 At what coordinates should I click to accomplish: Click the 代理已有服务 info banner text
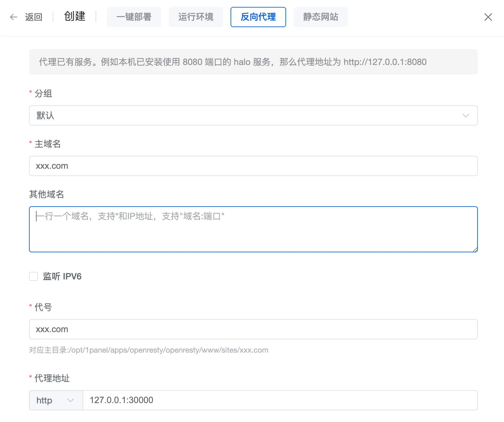233,62
